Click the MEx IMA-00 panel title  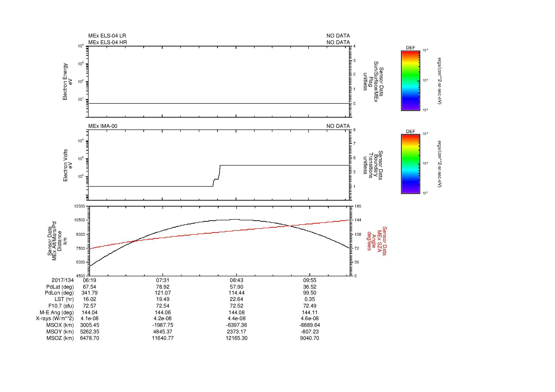tap(103, 126)
